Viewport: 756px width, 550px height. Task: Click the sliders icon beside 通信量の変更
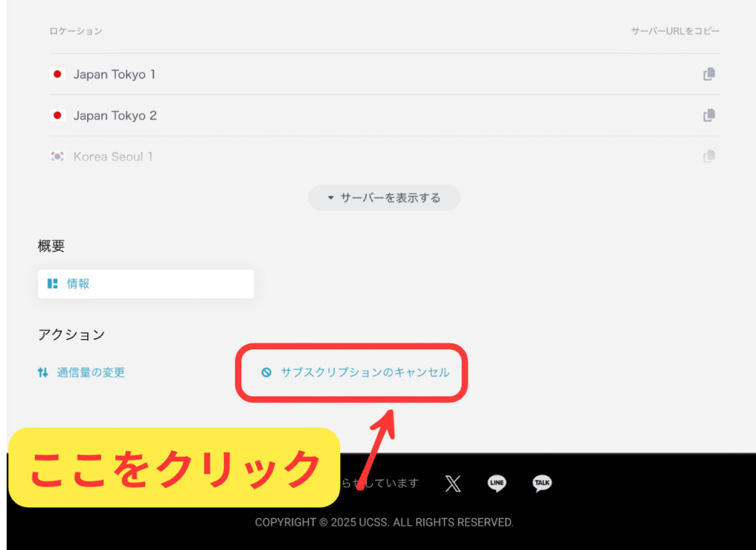pos(43,373)
